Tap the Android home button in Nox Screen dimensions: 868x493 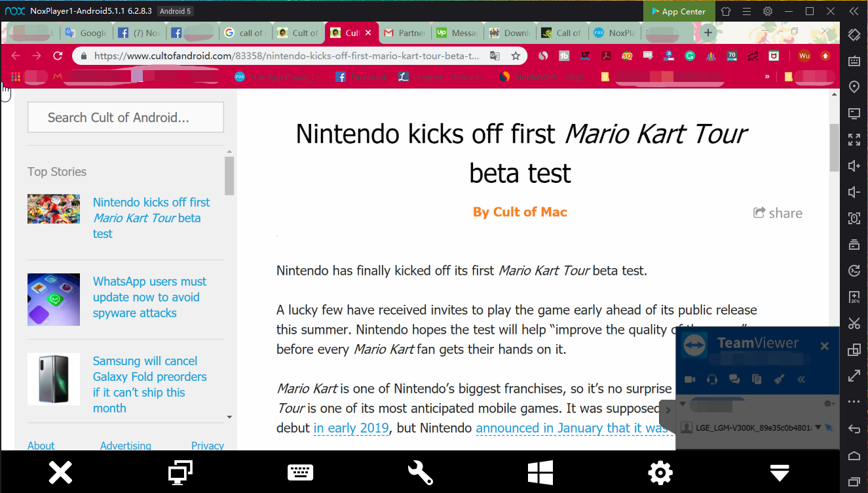[854, 456]
